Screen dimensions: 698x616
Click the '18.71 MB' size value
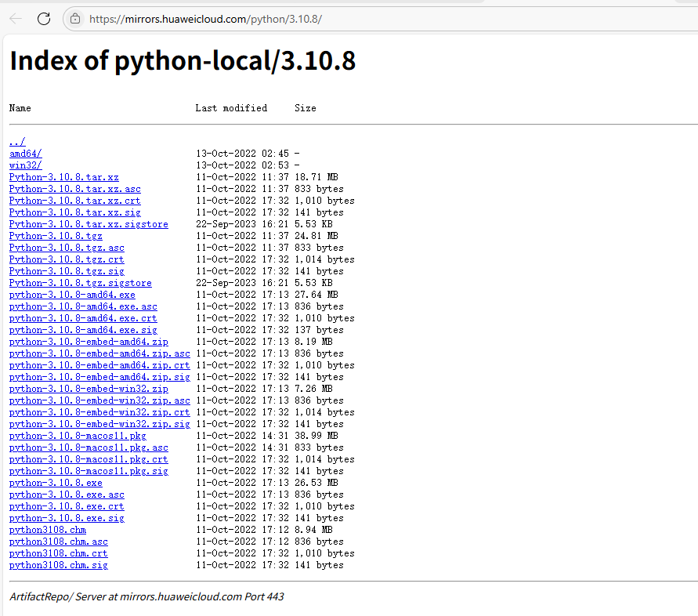pyautogui.click(x=316, y=177)
